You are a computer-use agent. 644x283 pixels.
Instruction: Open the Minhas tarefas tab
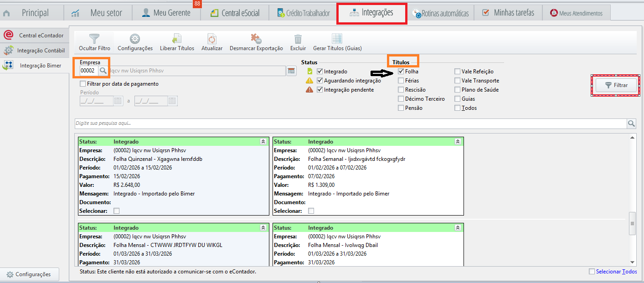[x=508, y=13]
